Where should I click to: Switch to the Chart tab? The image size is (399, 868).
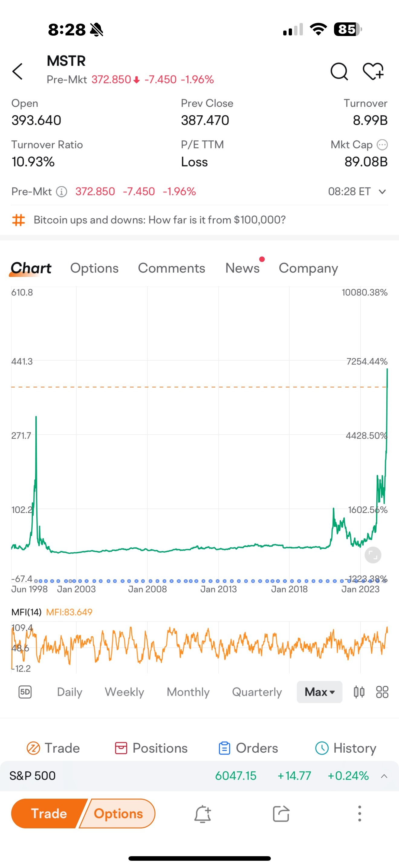[31, 268]
